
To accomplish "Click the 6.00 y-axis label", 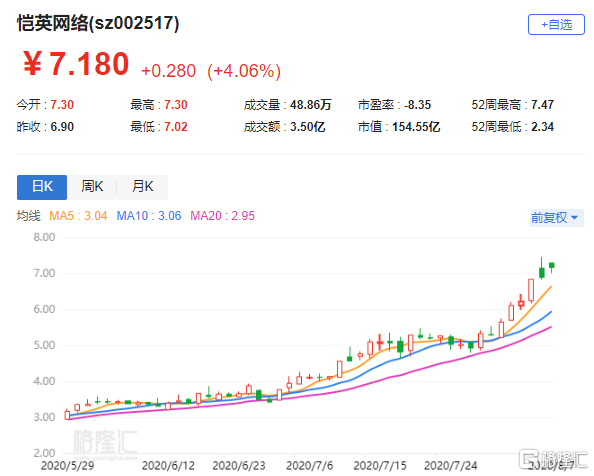I will tap(44, 309).
